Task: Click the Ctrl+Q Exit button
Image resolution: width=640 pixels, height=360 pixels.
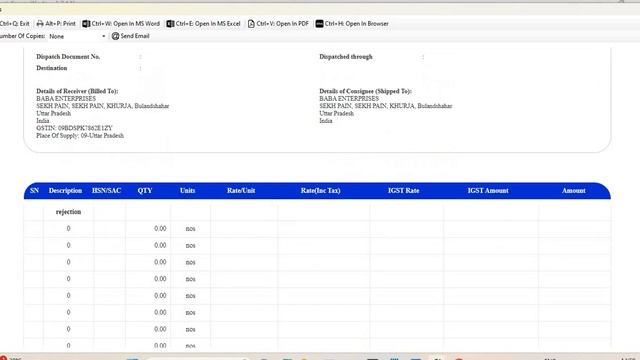Action: pyautogui.click(x=15, y=24)
